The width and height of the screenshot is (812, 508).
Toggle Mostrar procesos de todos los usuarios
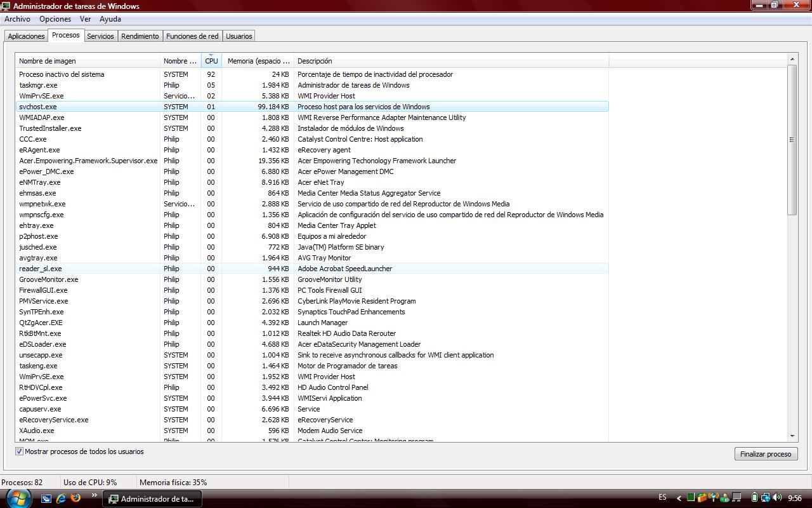pyautogui.click(x=19, y=451)
